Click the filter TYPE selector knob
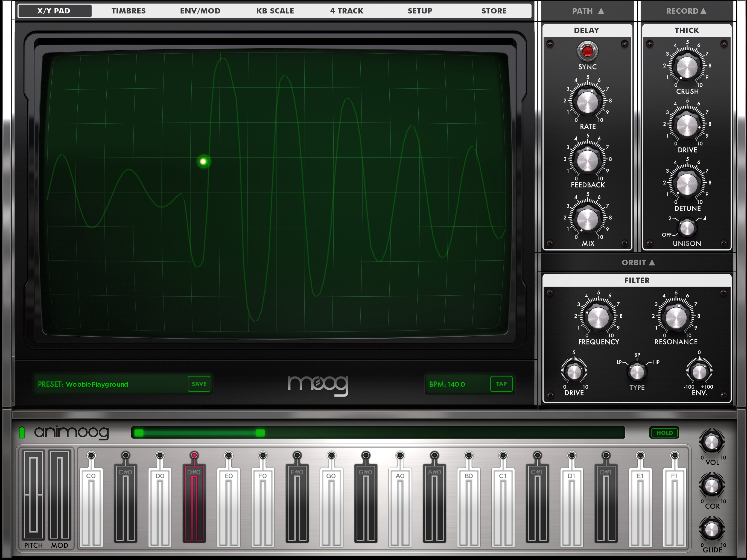The image size is (747, 560). pyautogui.click(x=637, y=372)
